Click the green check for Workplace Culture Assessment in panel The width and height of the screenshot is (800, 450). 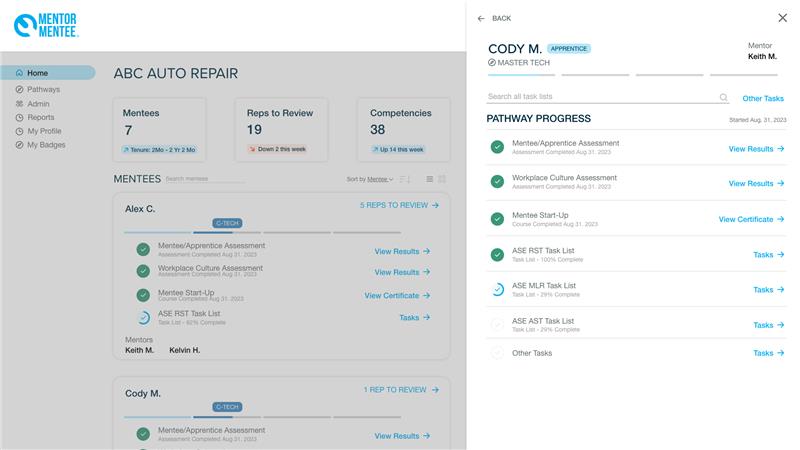point(497,182)
